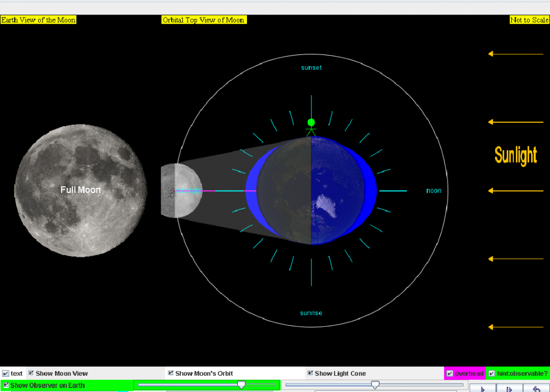
Task: Click the large Full Moon image
Action: point(81,190)
